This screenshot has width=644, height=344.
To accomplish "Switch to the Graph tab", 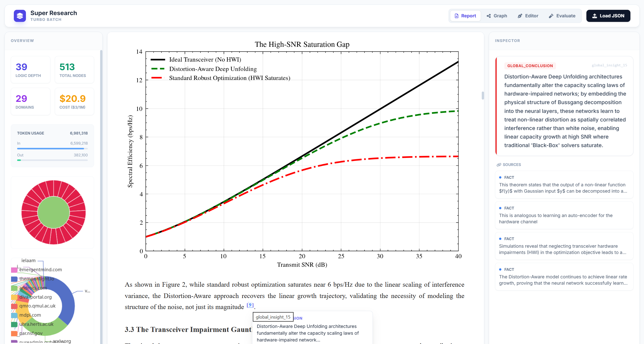I will tap(497, 16).
